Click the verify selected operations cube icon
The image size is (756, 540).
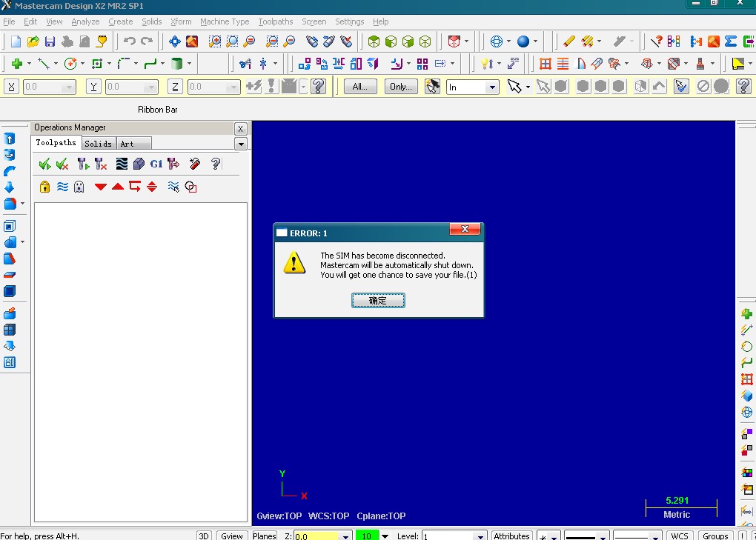139,164
